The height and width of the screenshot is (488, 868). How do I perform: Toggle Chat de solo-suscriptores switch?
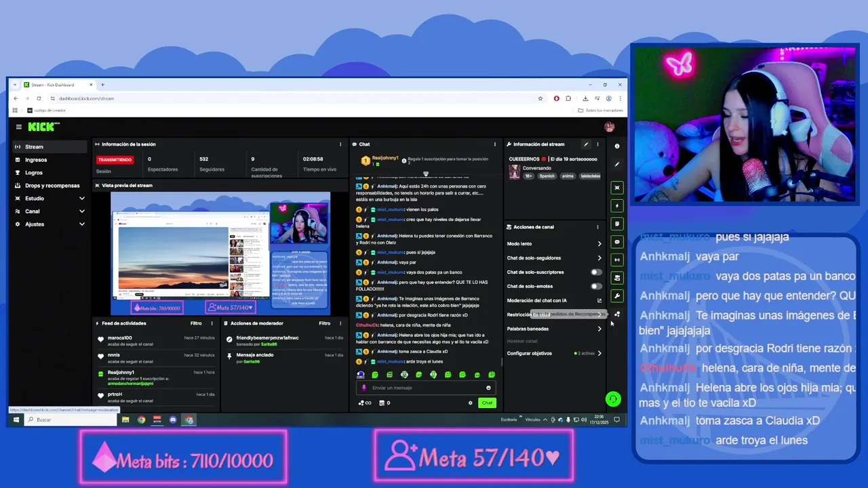pos(595,272)
